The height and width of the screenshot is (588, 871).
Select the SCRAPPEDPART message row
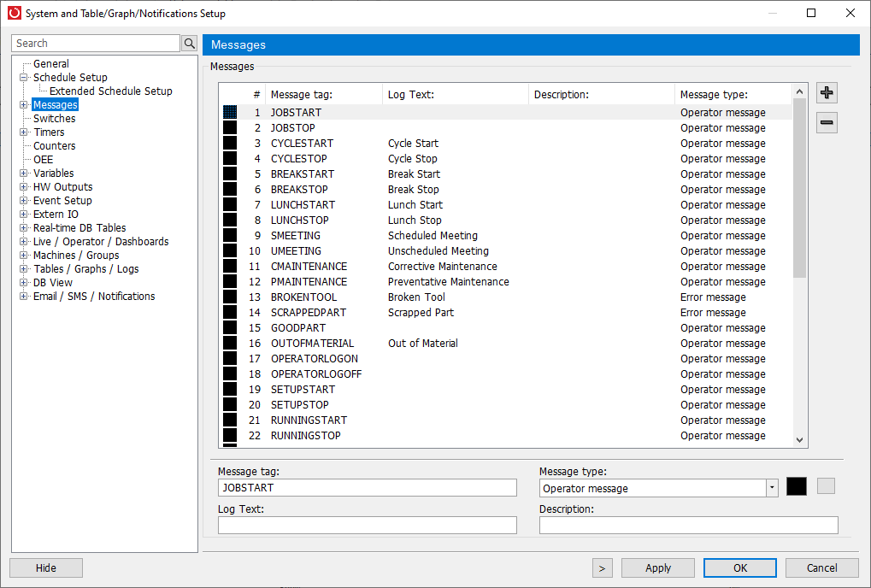[507, 313]
